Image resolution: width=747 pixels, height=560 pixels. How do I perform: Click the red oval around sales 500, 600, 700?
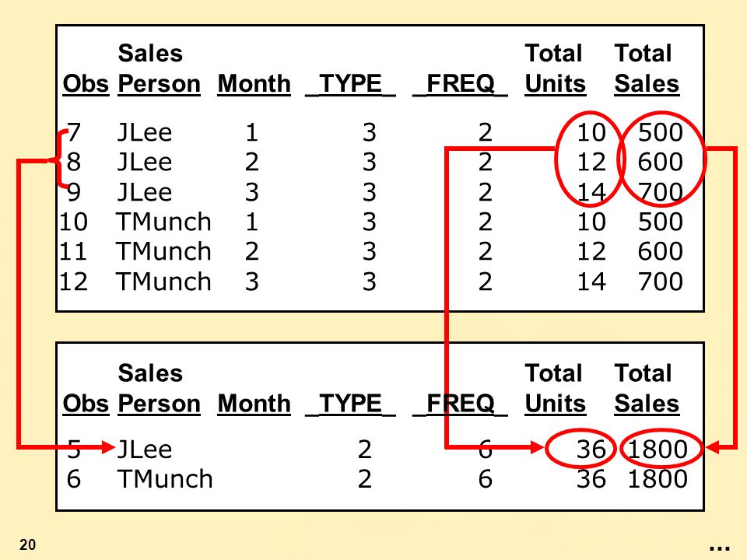[661, 159]
